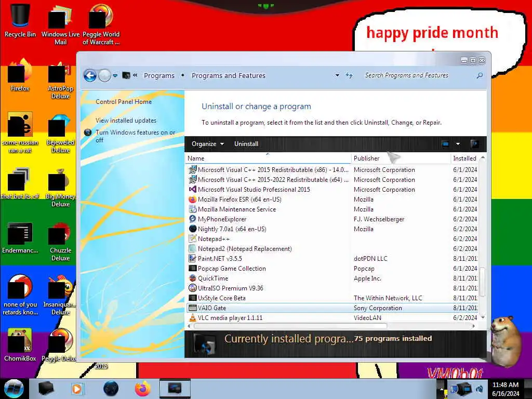Viewport: 532px width, 399px height.
Task: Open the Firefox taskbar icon
Action: click(x=143, y=389)
